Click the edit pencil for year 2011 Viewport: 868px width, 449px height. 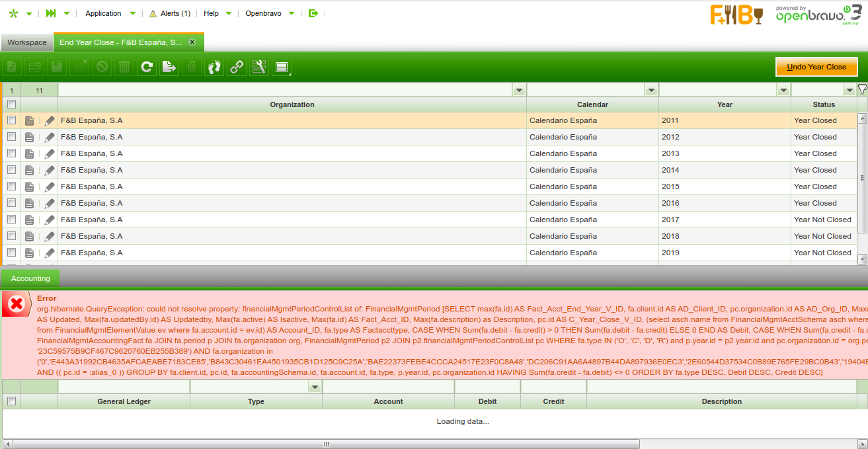(50, 120)
